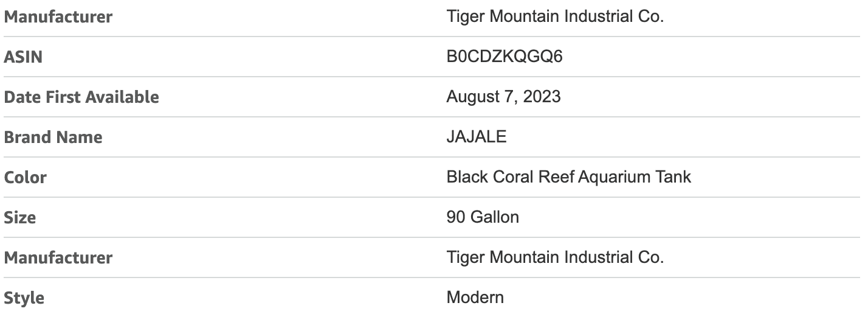Click the Manufacturer label below Size

pos(58,257)
